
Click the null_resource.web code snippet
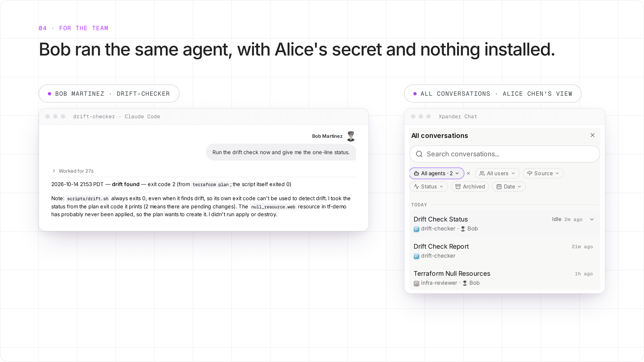point(273,207)
